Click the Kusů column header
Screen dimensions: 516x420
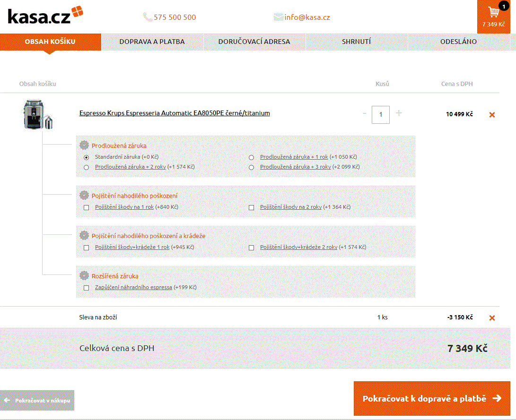[x=383, y=84]
